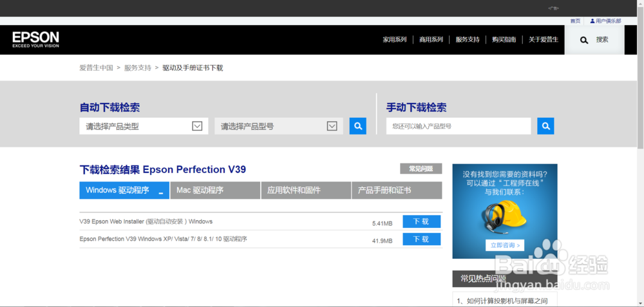This screenshot has height=307, width=644.
Task: Open 商用系列 menu
Action: pyautogui.click(x=431, y=40)
